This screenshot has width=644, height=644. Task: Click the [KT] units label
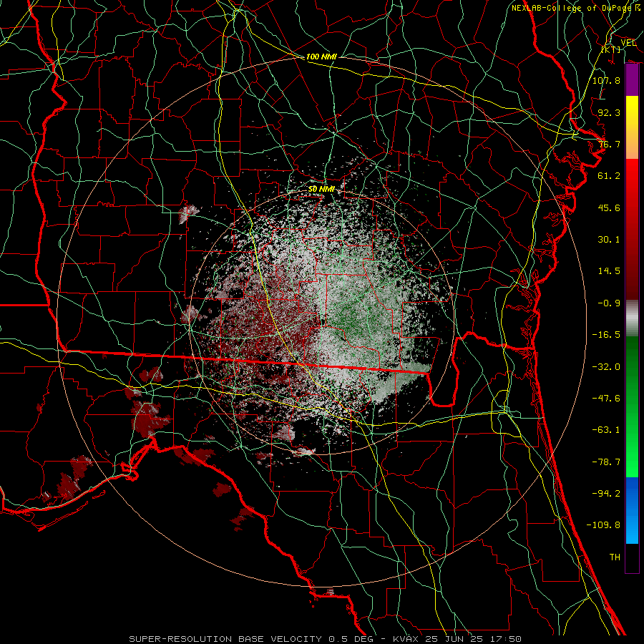pyautogui.click(x=611, y=49)
